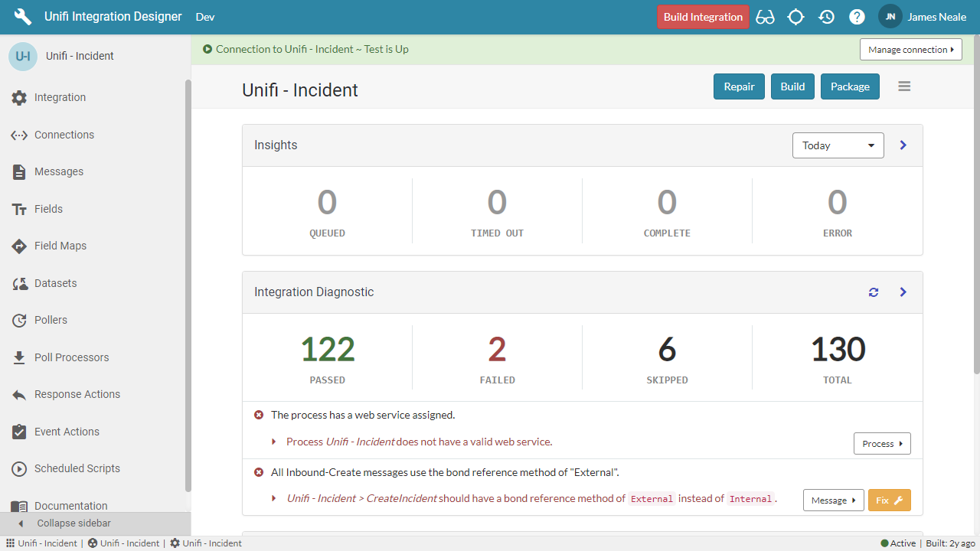Click the orange Fix button
980x551 pixels.
click(889, 500)
